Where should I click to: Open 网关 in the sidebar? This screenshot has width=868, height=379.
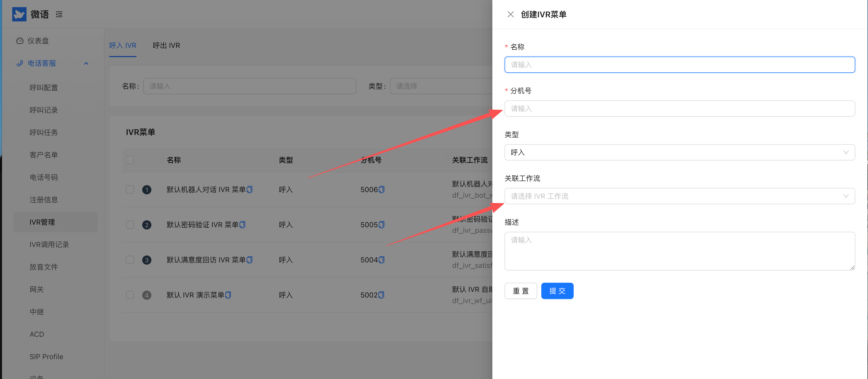coord(37,289)
